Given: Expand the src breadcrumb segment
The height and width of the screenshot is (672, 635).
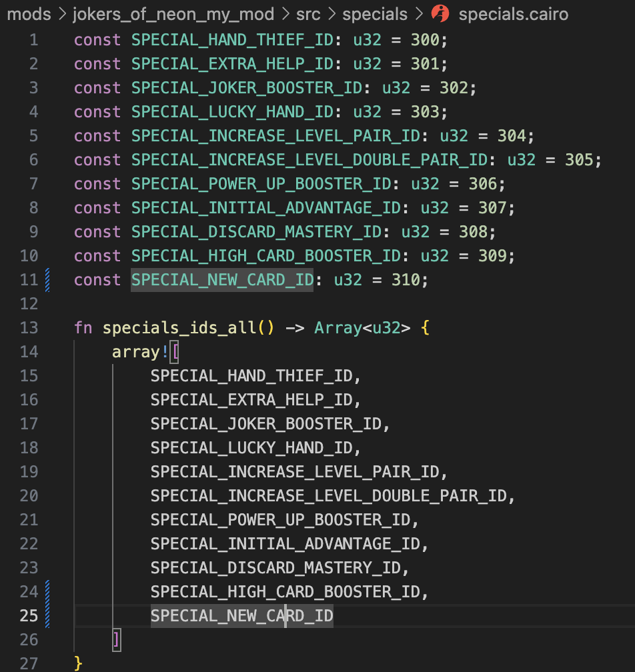Looking at the screenshot, I should [308, 15].
